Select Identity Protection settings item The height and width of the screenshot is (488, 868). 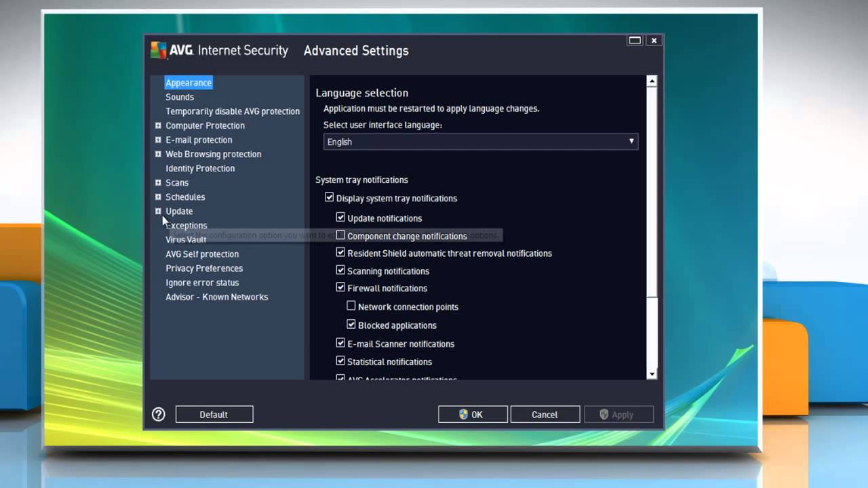[x=200, y=168]
